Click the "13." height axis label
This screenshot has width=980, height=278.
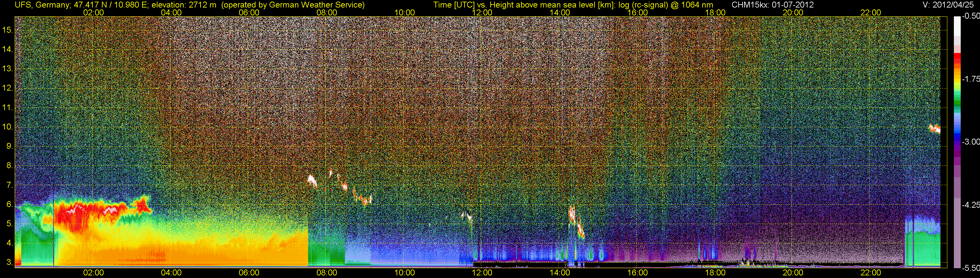[8, 69]
